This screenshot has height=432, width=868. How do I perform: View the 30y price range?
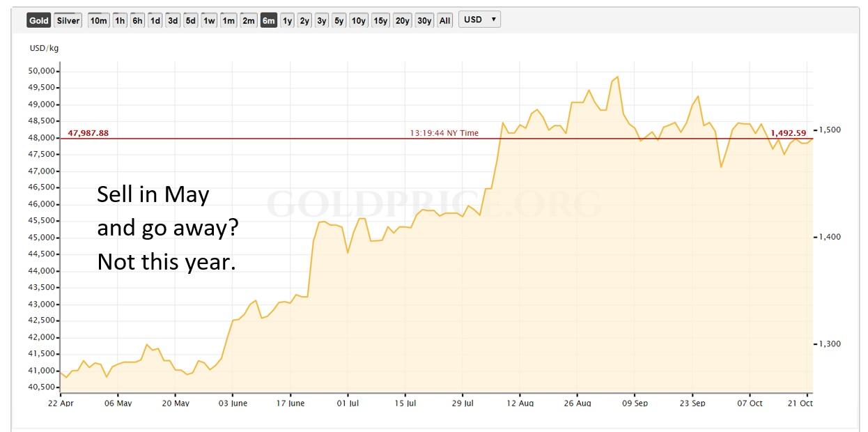click(424, 20)
